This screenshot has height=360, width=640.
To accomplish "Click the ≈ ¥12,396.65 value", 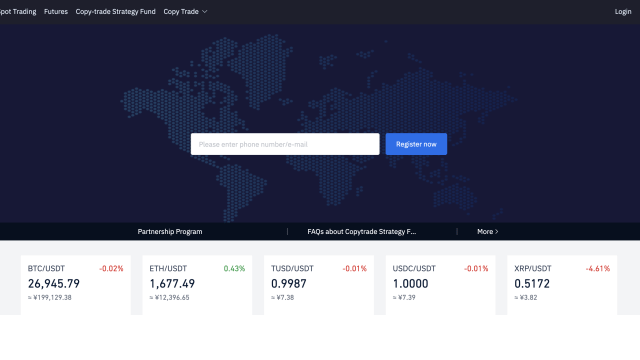I will coord(169,298).
